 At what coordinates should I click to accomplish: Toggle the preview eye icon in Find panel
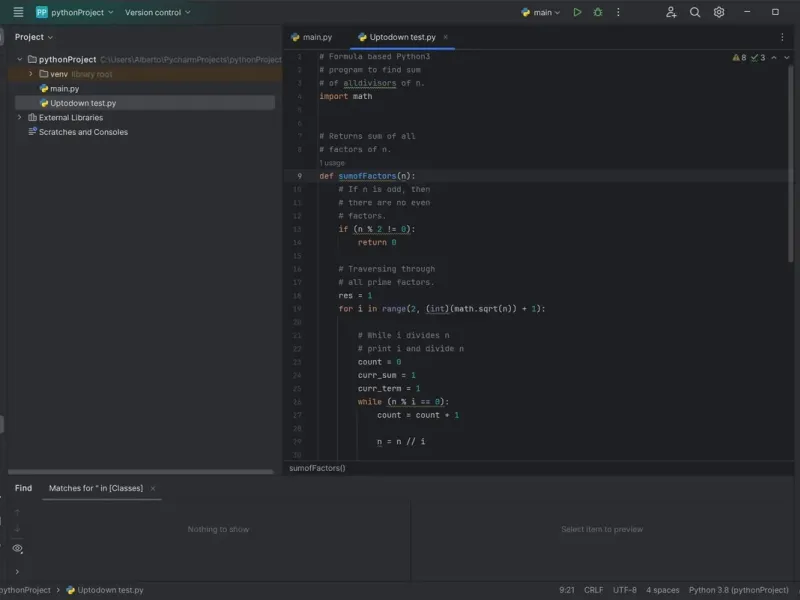point(17,549)
